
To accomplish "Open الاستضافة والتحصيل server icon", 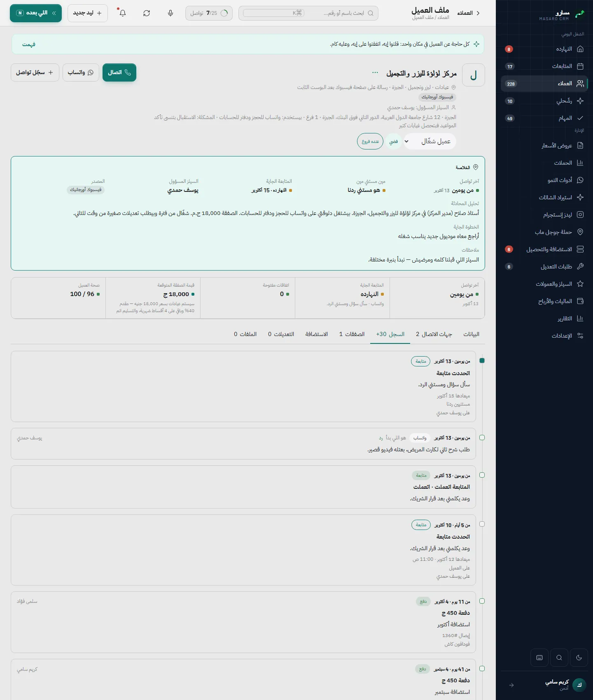I will pos(580,249).
